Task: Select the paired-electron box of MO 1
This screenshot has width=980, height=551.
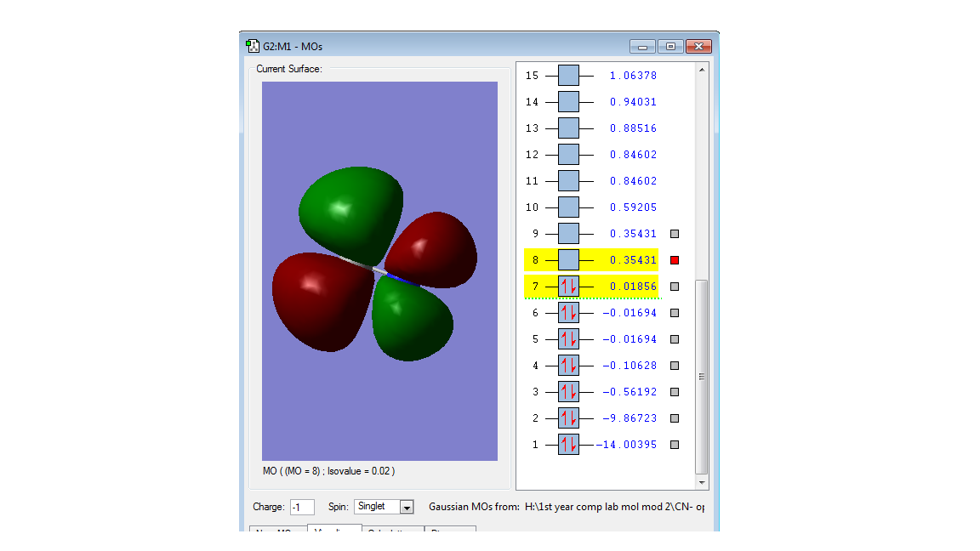Action: 568,445
